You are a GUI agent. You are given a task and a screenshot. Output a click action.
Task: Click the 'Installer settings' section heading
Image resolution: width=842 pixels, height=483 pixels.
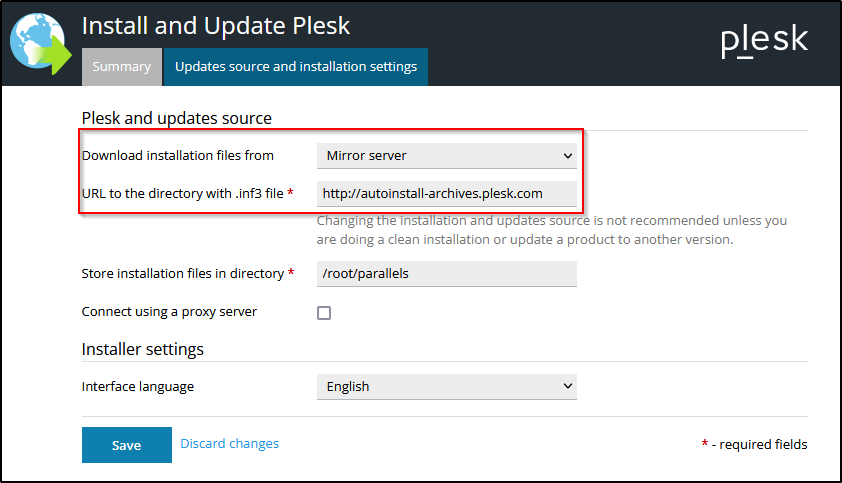142,349
